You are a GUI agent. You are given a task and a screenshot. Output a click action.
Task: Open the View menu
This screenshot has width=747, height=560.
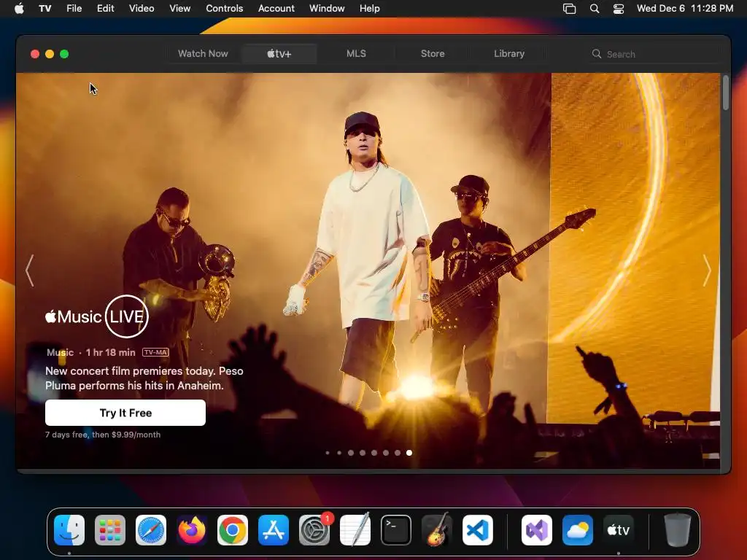(179, 8)
